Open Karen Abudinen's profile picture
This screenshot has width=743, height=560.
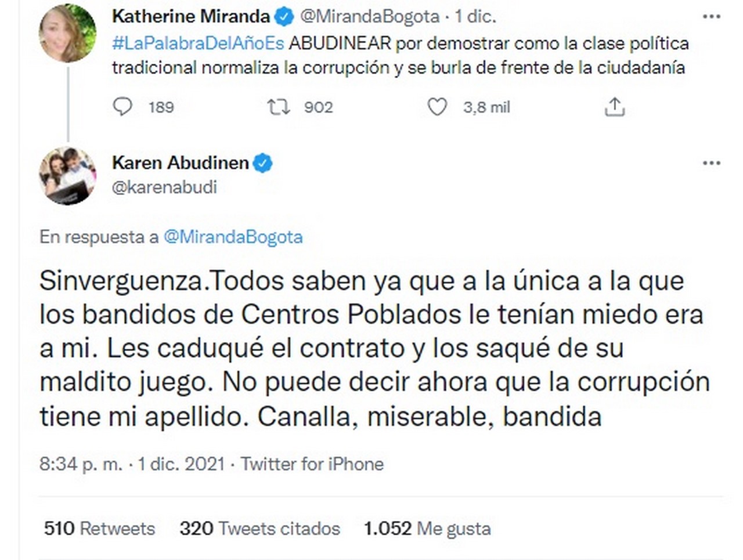67,175
